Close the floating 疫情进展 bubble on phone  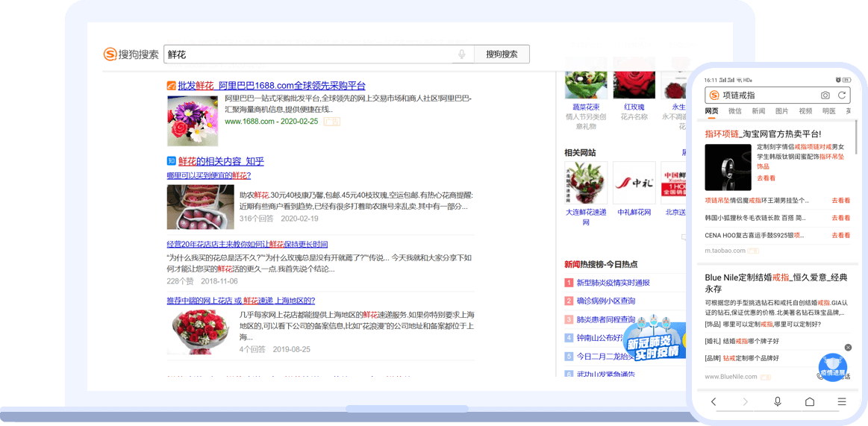848,348
